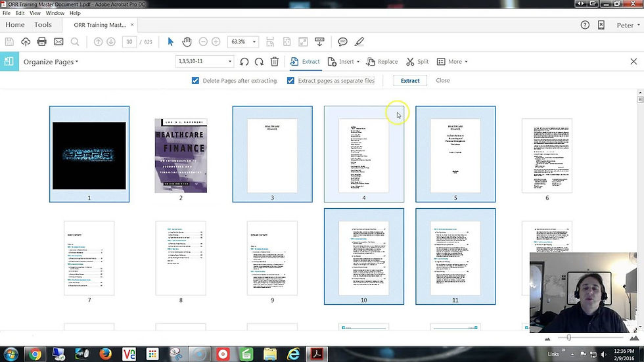Add a comment with speech bubble icon
Viewport: 644px width, 362px height.
point(342,41)
